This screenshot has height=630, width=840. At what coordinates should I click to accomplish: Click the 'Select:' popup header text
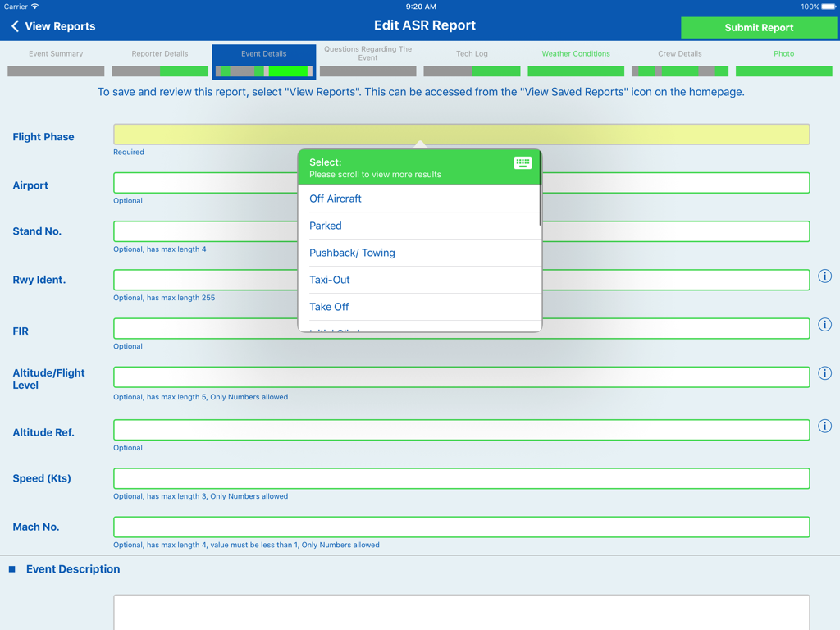click(325, 162)
